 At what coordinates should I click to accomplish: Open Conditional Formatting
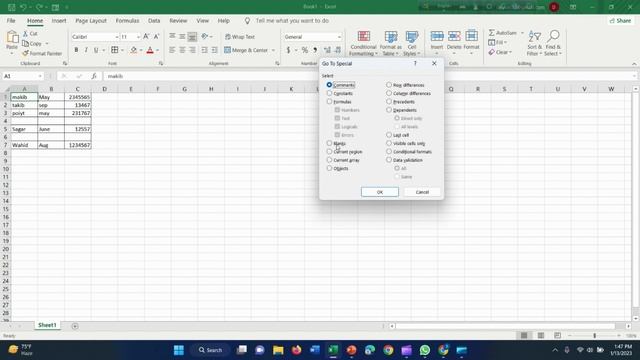(x=363, y=43)
